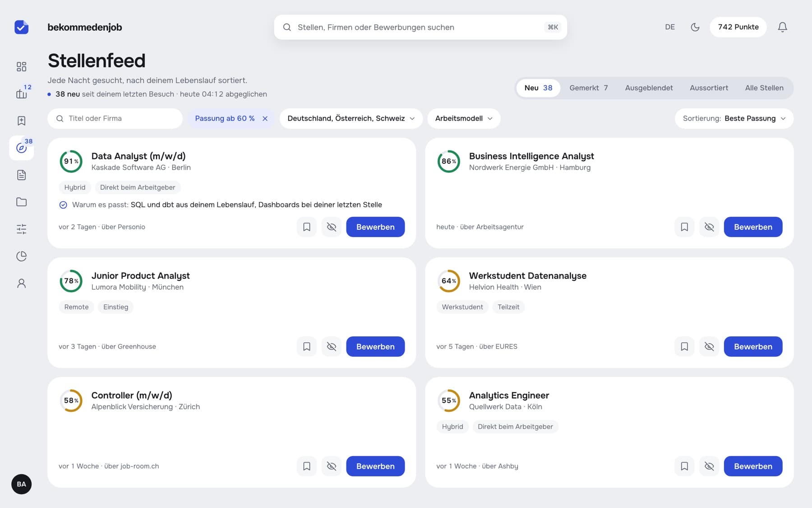Bookmark the Controller (m/w/d) job
The width and height of the screenshot is (812, 508).
coord(307,466)
